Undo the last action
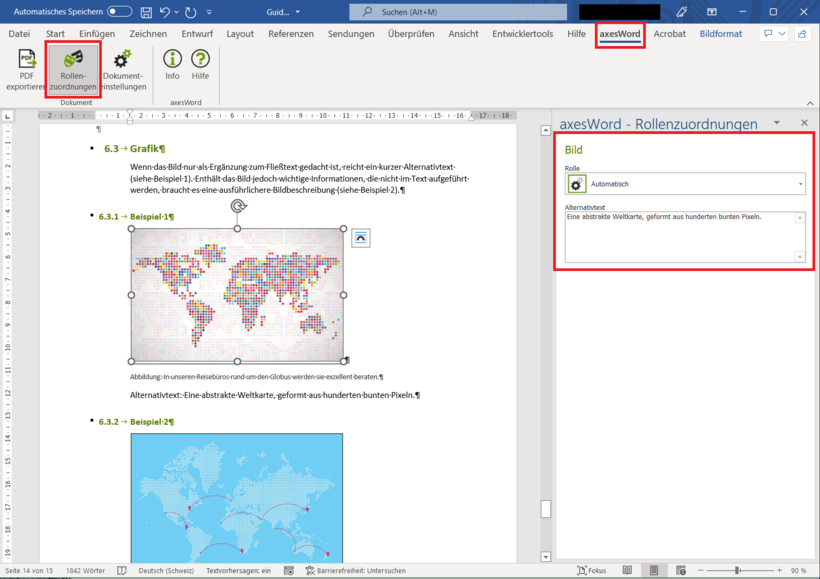 (x=164, y=12)
